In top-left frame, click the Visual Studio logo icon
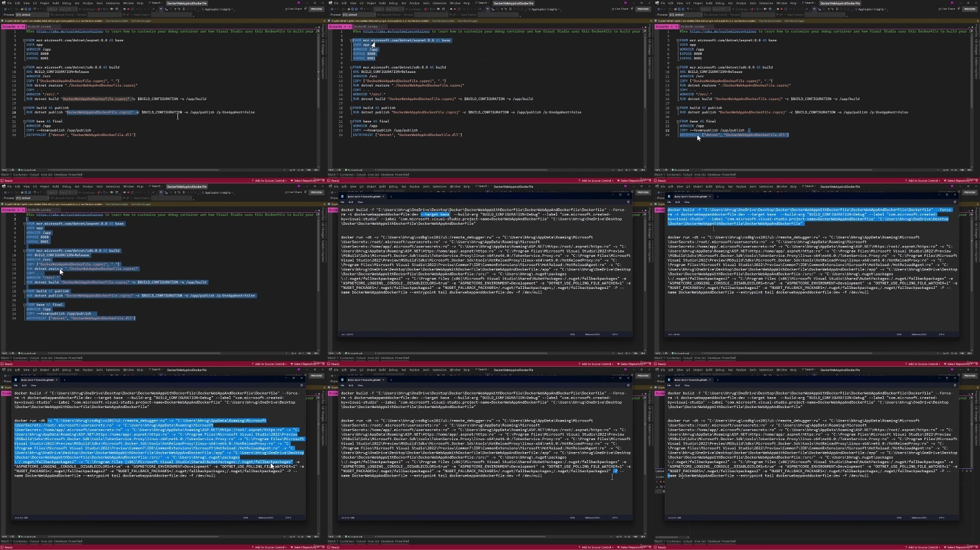Image resolution: width=980 pixels, height=550 pixels. pyautogui.click(x=4, y=3)
